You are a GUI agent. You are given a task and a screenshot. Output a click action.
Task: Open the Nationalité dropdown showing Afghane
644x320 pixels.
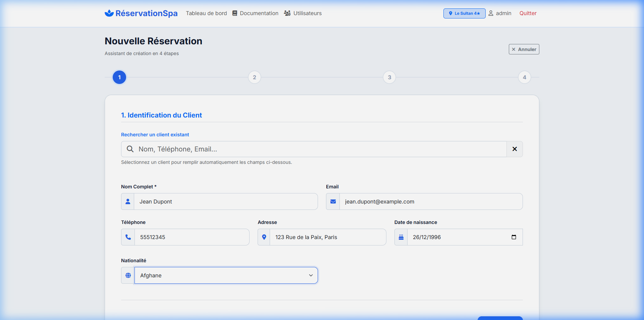pos(226,275)
